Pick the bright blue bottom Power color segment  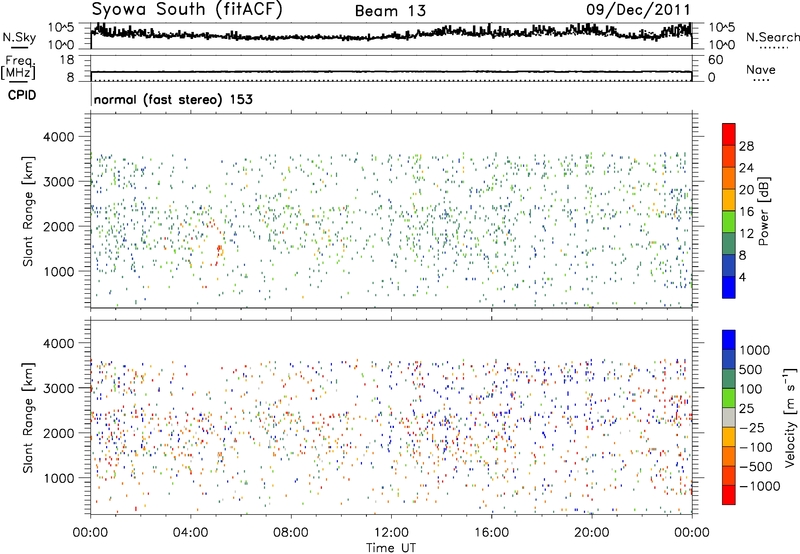(x=729, y=287)
